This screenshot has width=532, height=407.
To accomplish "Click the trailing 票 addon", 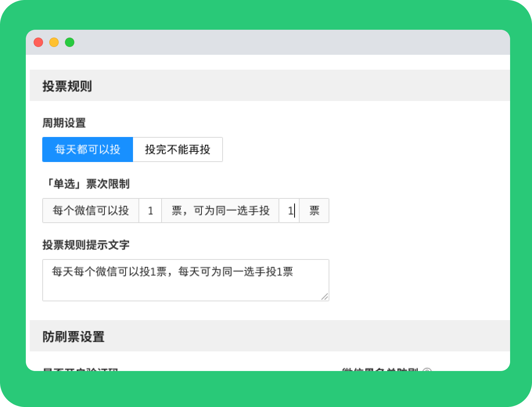I will [x=315, y=211].
